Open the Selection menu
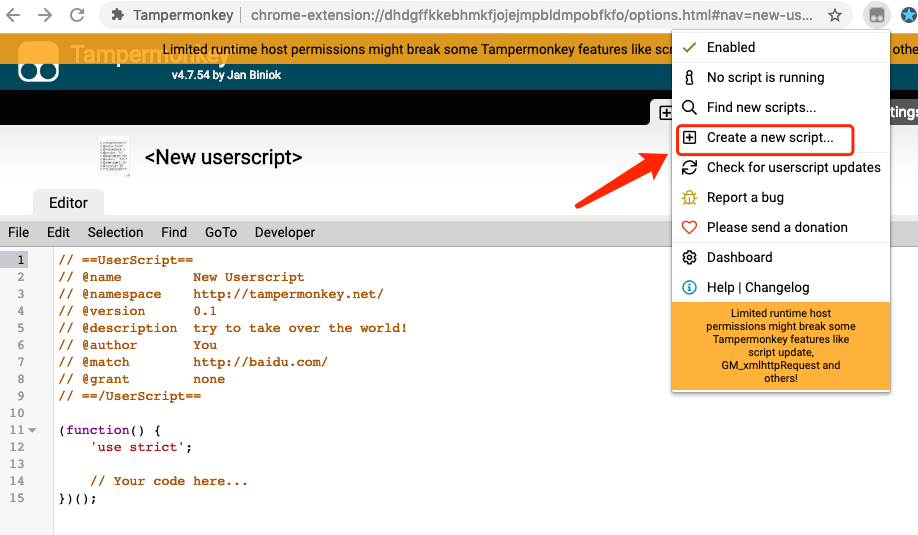918x535 pixels. [x=115, y=232]
